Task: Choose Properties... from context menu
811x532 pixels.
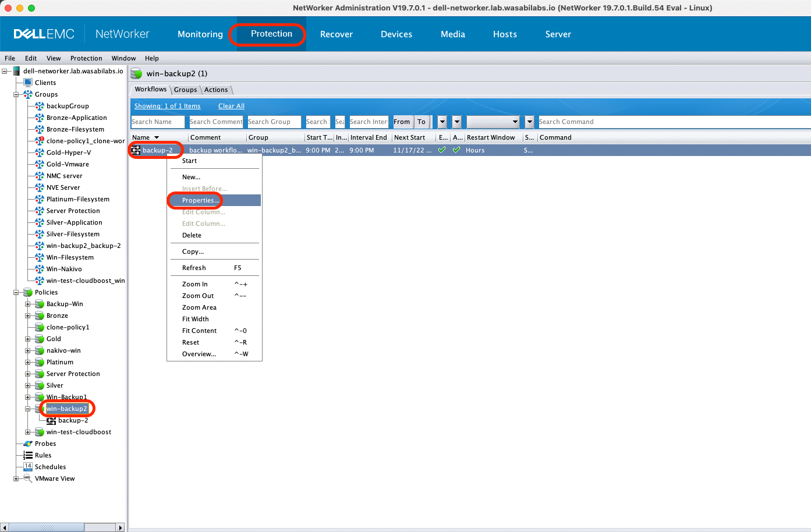Action: (214, 200)
